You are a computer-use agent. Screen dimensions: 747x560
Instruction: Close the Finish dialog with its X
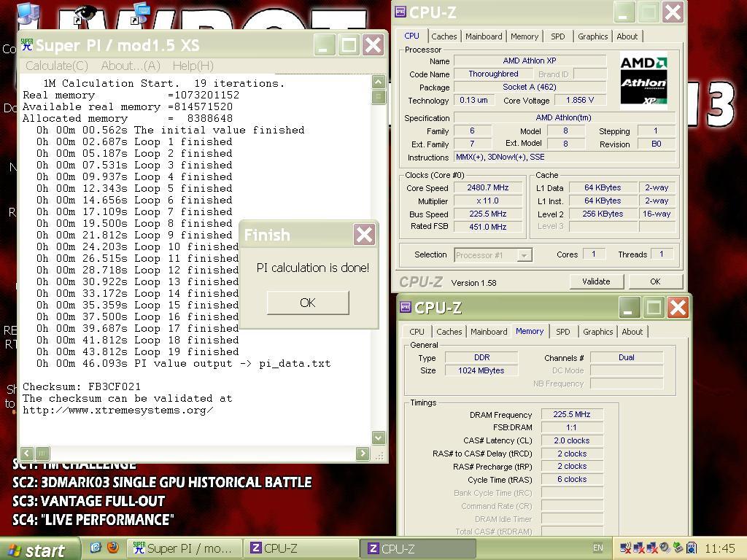point(365,234)
